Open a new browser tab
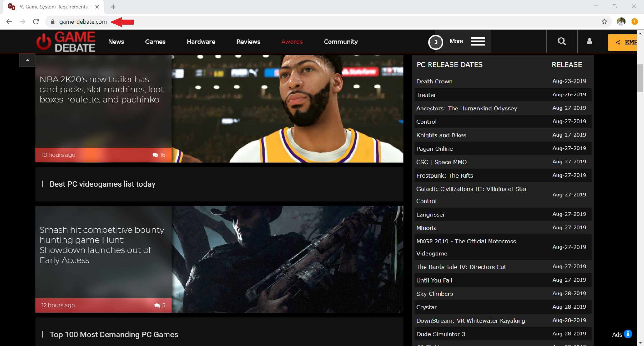This screenshot has height=346, width=644. pyautogui.click(x=113, y=7)
